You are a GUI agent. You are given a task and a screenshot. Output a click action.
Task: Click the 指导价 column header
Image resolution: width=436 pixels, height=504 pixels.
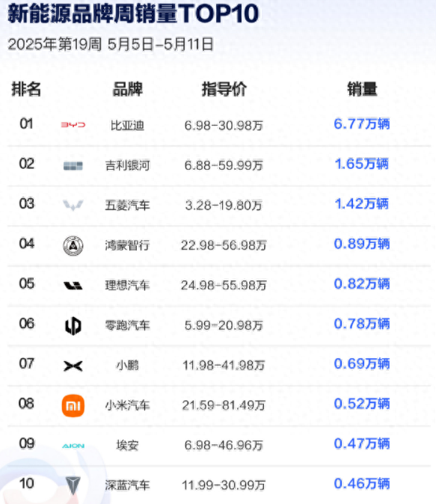(224, 89)
